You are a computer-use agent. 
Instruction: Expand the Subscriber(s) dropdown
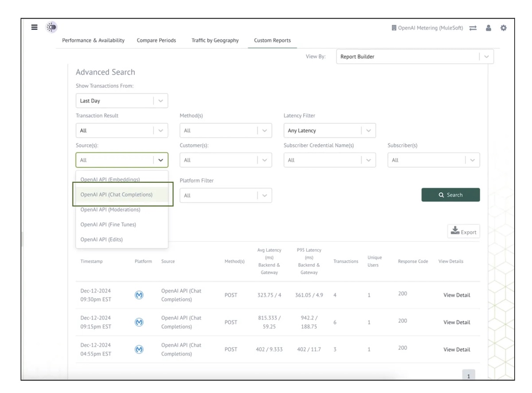pyautogui.click(x=434, y=160)
